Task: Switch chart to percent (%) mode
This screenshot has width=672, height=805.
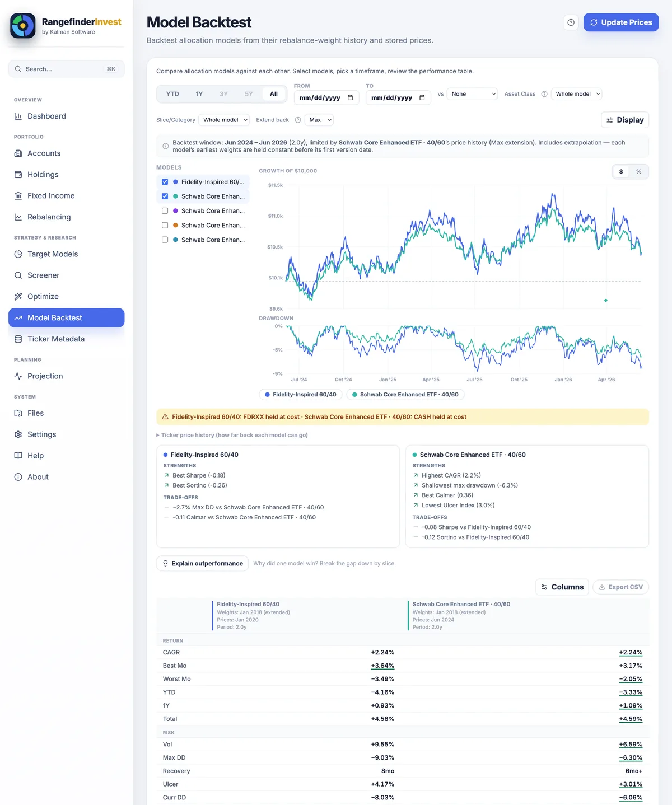Action: coord(639,172)
